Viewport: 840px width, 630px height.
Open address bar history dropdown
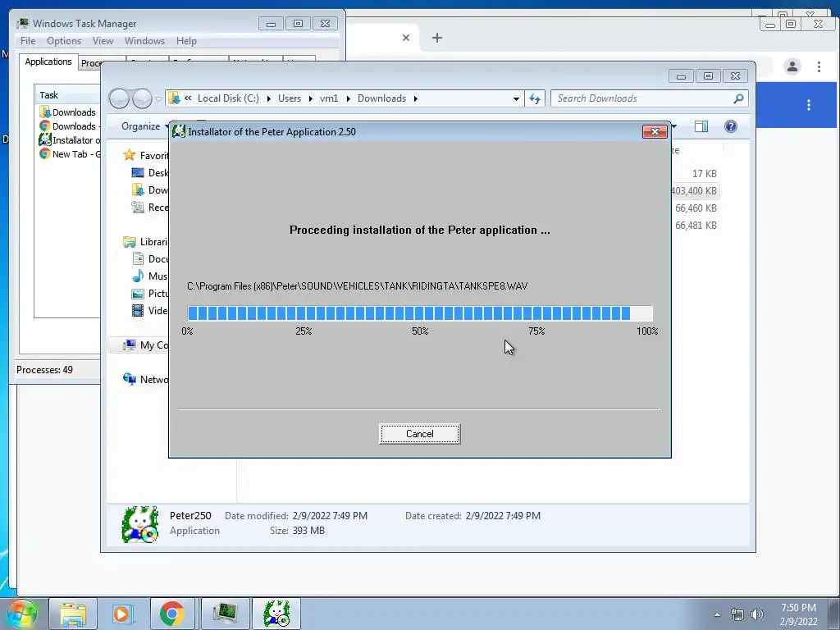(x=516, y=98)
